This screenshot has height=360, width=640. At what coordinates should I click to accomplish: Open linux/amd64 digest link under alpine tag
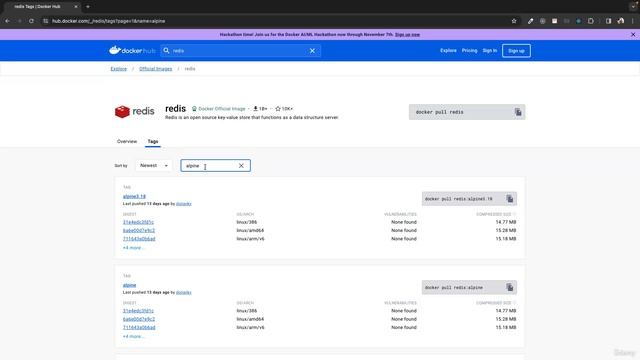139,319
